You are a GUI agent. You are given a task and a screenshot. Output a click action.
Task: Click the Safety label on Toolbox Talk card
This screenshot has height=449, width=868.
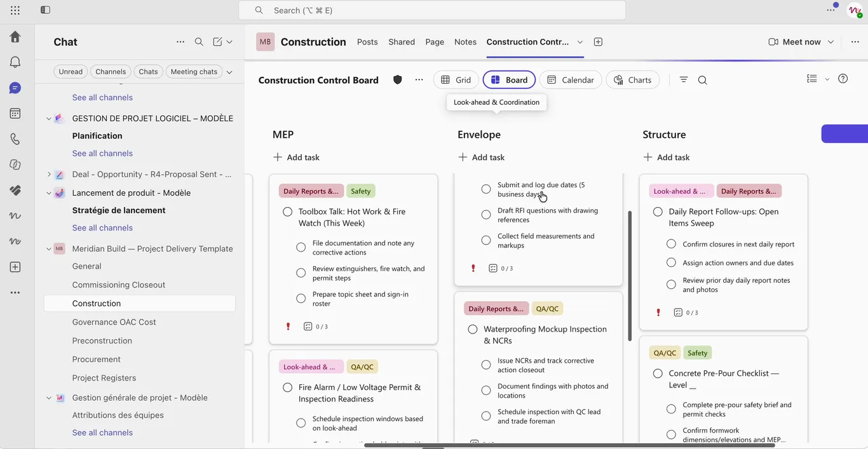tap(361, 191)
